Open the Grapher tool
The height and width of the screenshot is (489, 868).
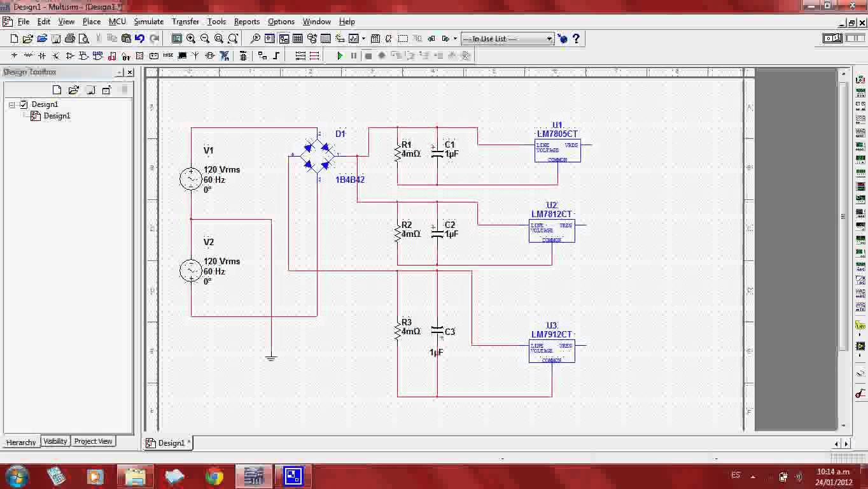tap(354, 39)
